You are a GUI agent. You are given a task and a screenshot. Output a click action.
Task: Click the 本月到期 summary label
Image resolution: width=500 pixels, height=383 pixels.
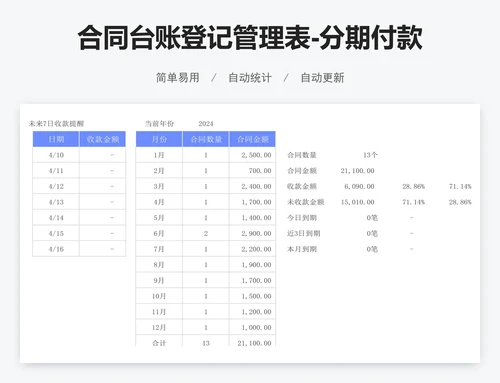pyautogui.click(x=302, y=249)
